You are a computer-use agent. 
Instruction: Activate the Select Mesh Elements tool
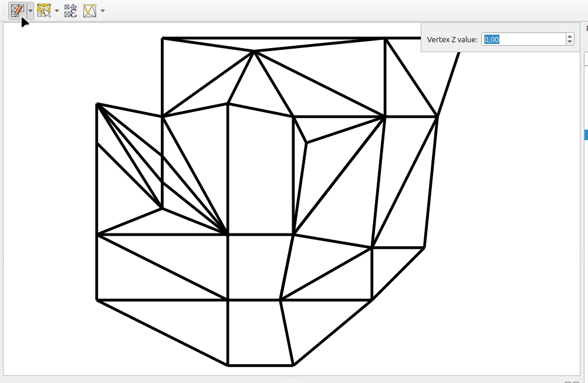pyautogui.click(x=43, y=11)
